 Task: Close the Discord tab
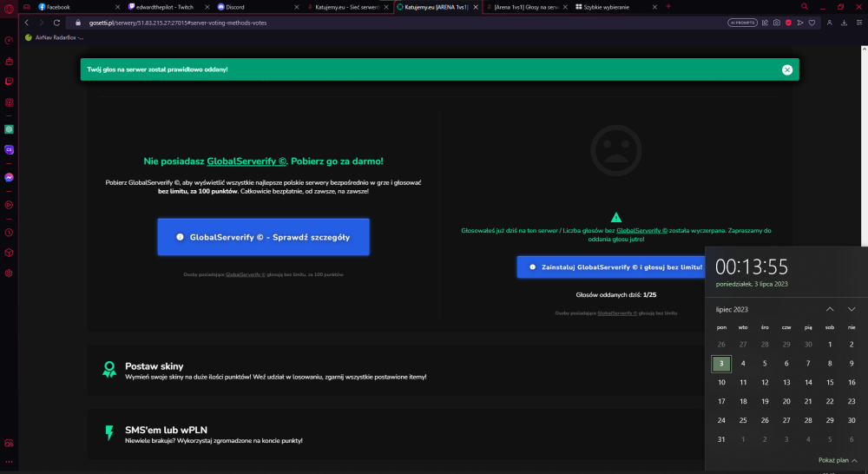[296, 7]
